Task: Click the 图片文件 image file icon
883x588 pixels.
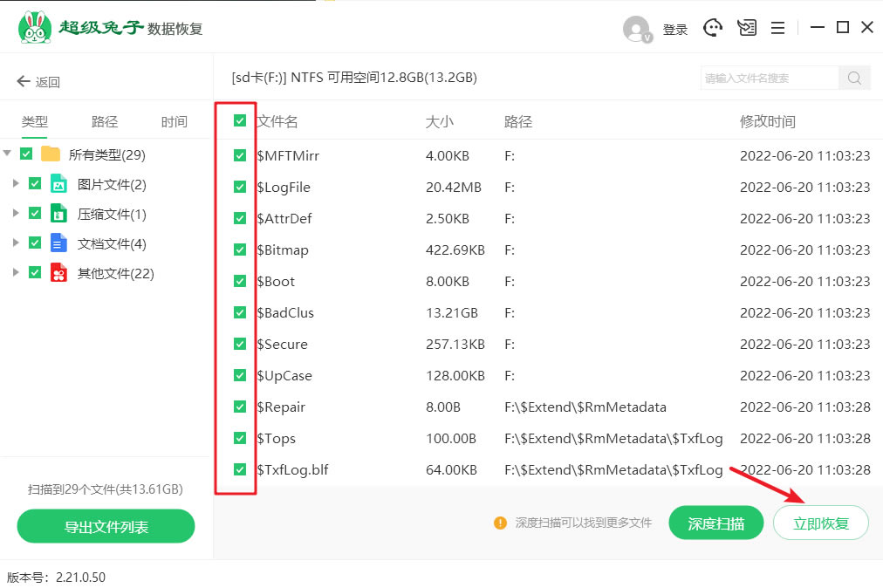Action: (x=57, y=183)
